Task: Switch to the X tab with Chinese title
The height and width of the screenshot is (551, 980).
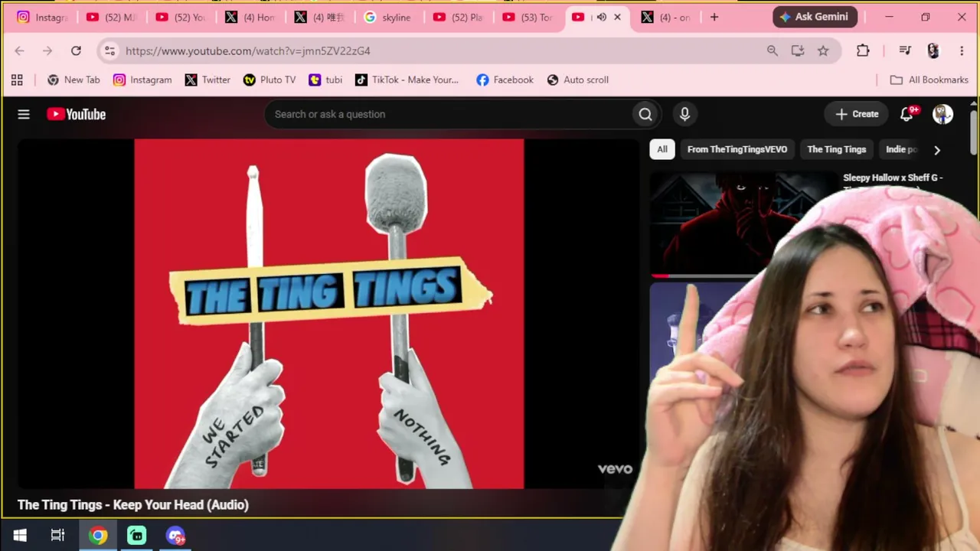Action: pos(318,17)
